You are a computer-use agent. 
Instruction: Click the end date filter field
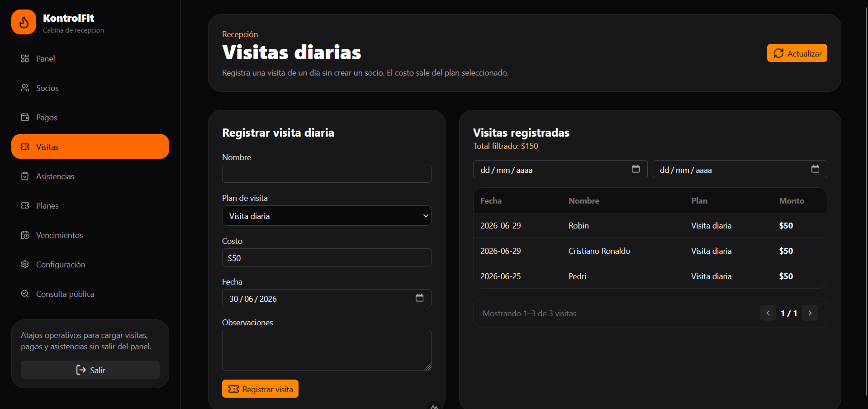coord(740,169)
